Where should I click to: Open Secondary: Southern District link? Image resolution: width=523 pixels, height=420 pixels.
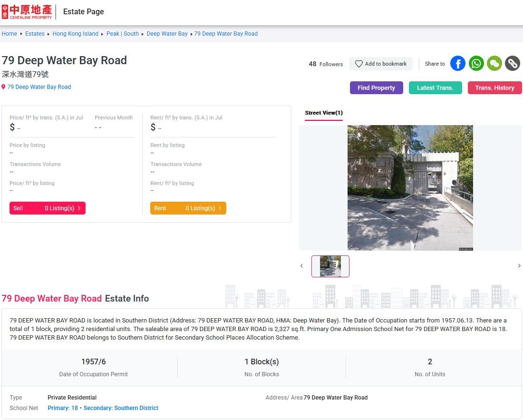[x=121, y=408]
